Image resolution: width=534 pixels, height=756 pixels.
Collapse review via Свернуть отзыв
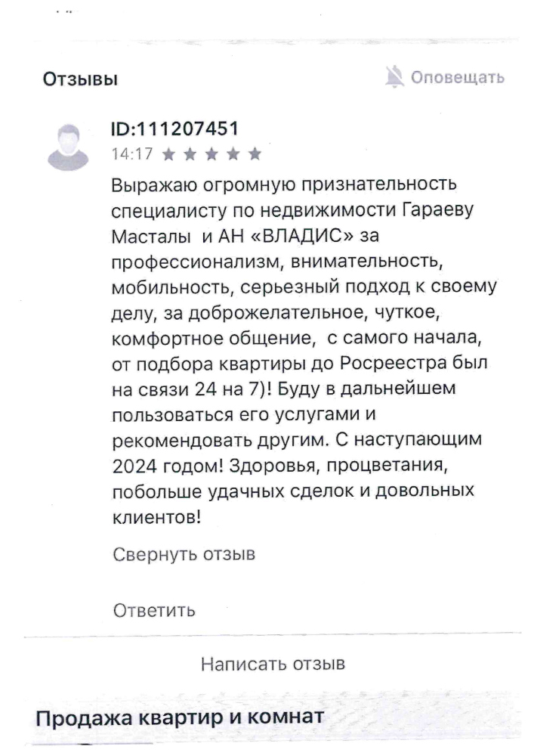[184, 554]
